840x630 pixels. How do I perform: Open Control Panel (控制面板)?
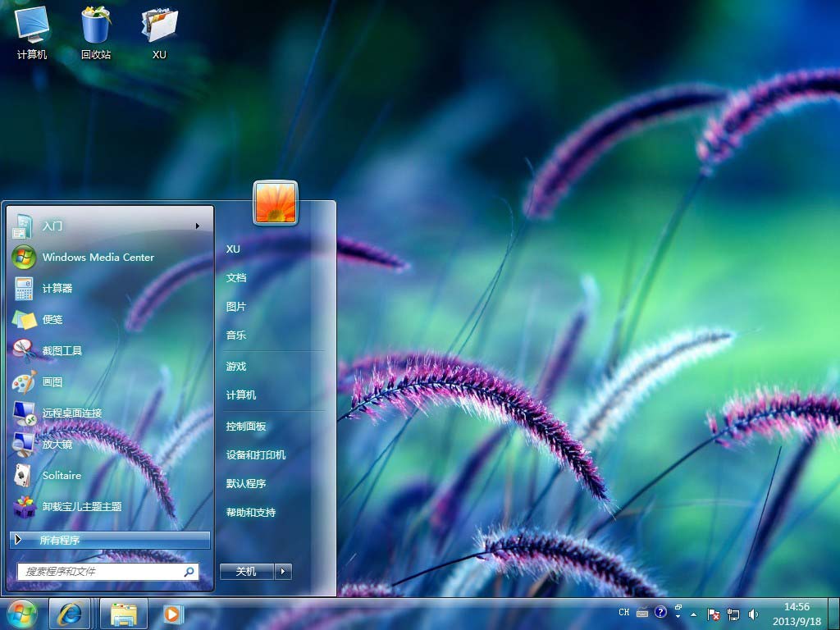(x=246, y=427)
